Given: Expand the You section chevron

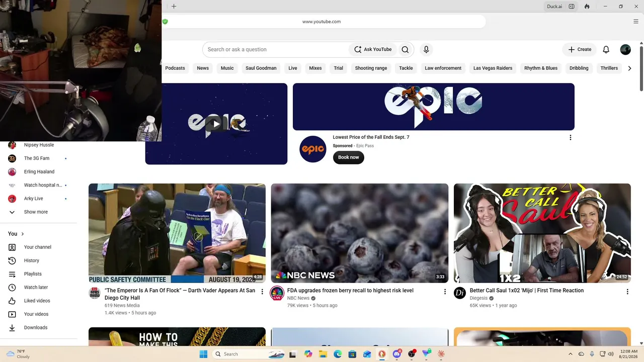Looking at the screenshot, I should [x=23, y=234].
